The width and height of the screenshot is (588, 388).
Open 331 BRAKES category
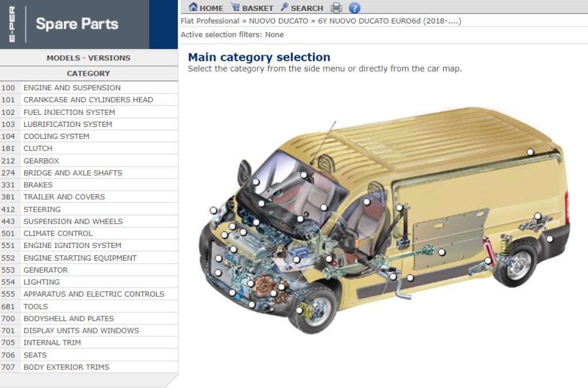click(89, 185)
